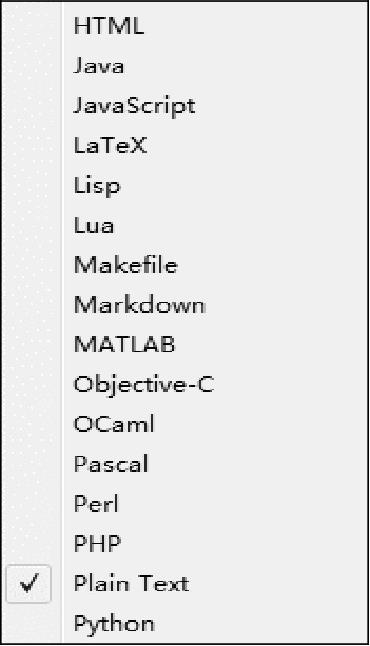Click the letter X in LaTeX
Screen dimensions: 370x646
coord(140,145)
